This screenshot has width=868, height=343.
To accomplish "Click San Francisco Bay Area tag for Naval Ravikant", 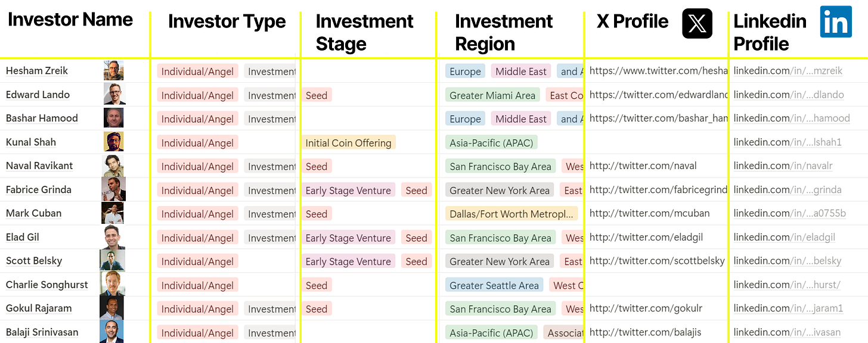I will (500, 167).
